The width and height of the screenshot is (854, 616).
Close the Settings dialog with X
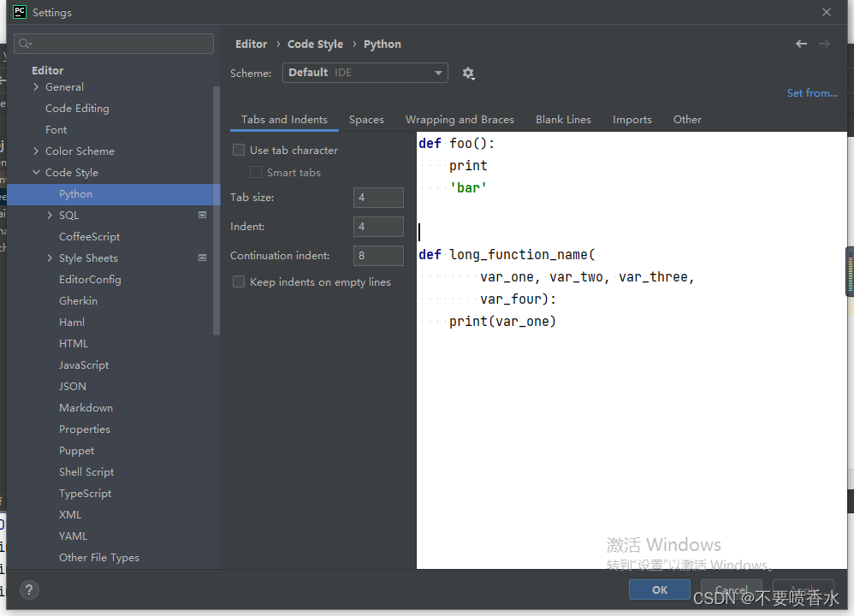pos(827,12)
